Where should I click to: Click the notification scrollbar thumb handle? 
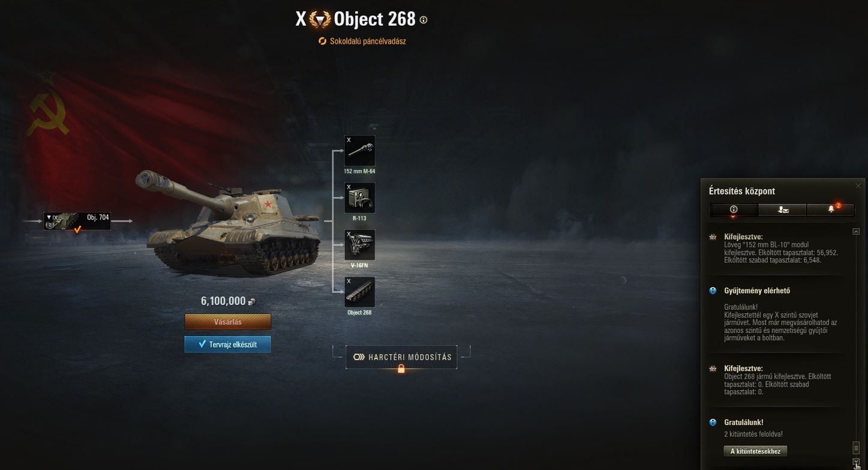tap(856, 448)
